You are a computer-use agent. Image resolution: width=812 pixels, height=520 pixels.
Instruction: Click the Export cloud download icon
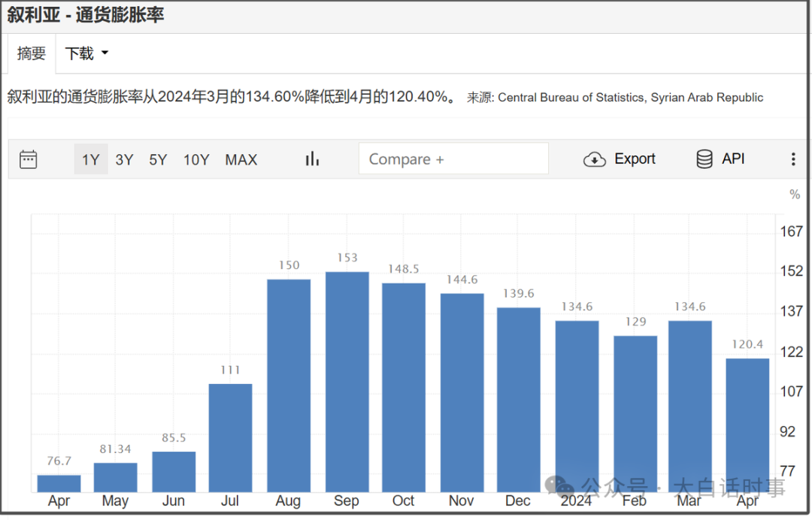(595, 159)
